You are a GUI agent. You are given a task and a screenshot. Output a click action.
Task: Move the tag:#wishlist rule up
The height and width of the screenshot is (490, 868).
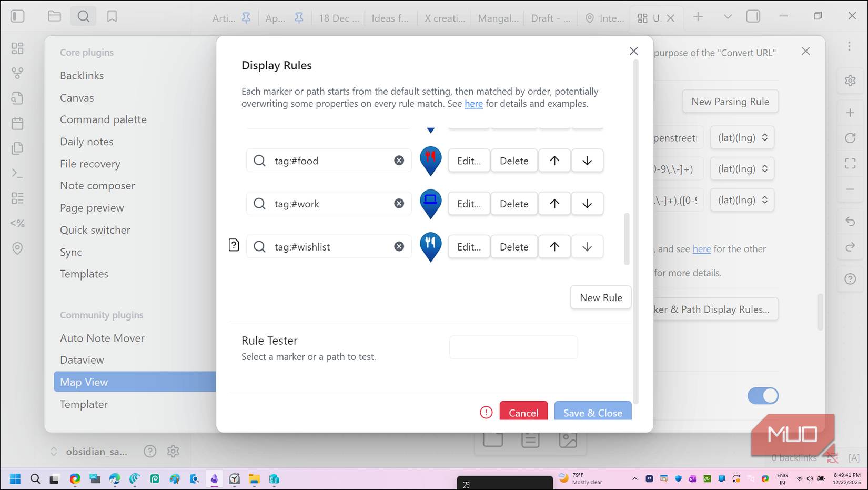554,246
